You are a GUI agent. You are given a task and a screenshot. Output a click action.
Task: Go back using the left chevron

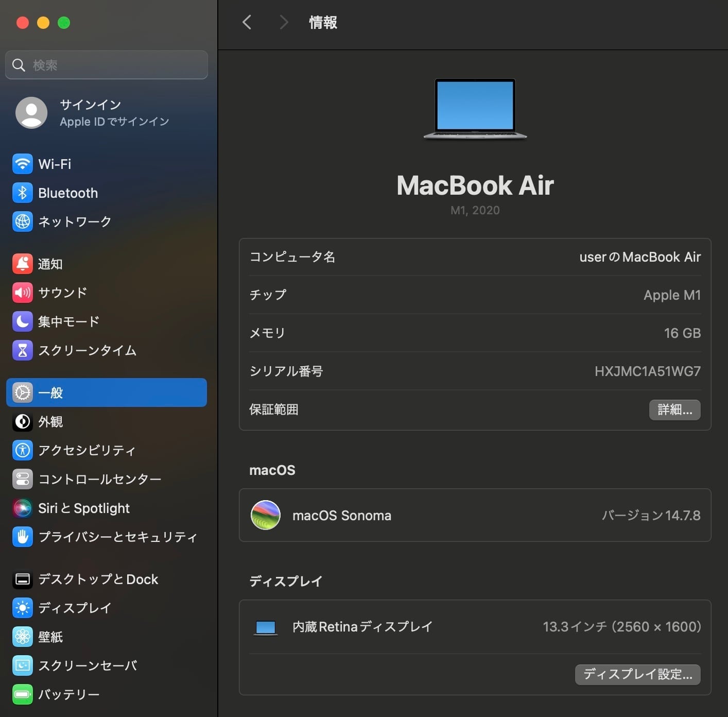click(x=247, y=22)
